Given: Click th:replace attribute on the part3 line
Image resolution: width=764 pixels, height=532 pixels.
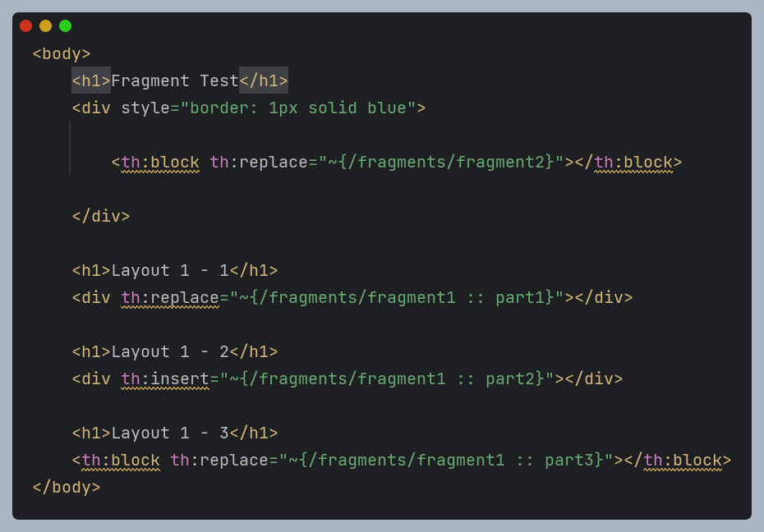Looking at the screenshot, I should (219, 460).
